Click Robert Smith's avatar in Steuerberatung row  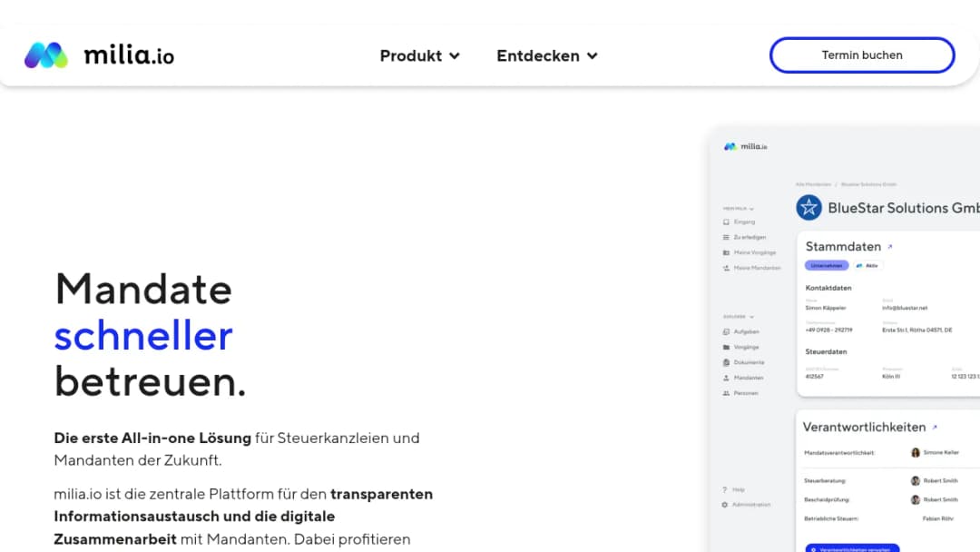tap(916, 481)
